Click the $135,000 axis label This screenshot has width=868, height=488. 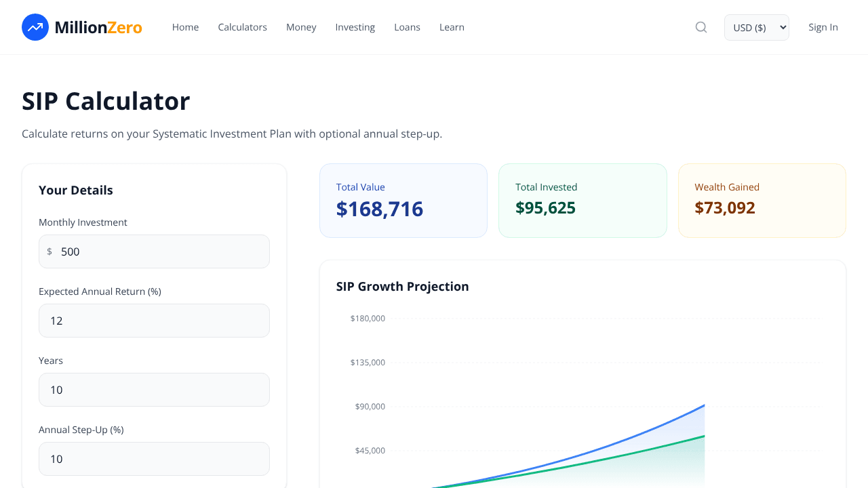coord(368,363)
